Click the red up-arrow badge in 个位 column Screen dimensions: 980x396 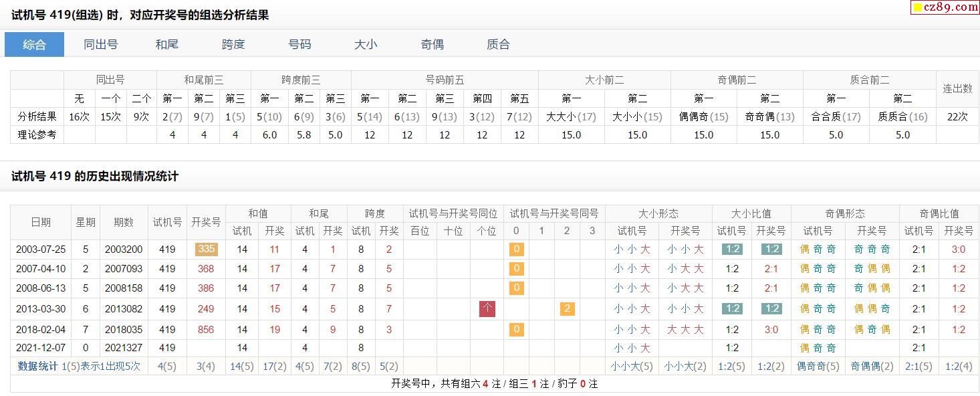coord(487,309)
